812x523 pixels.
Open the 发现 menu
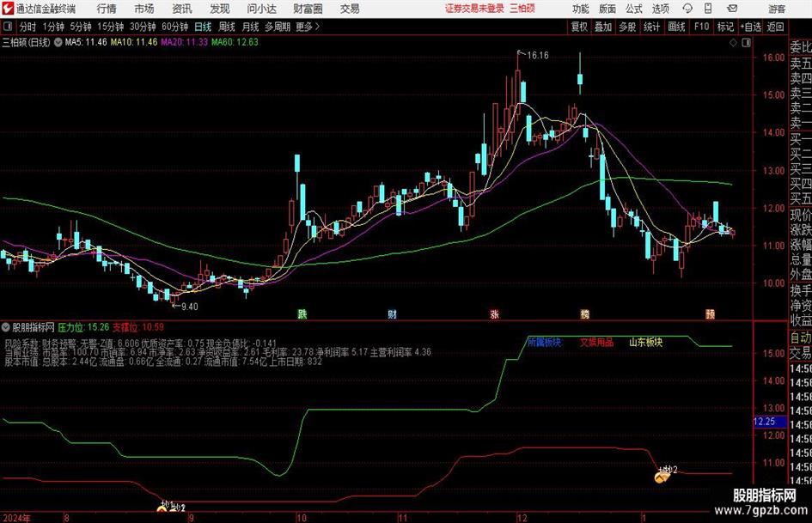220,9
